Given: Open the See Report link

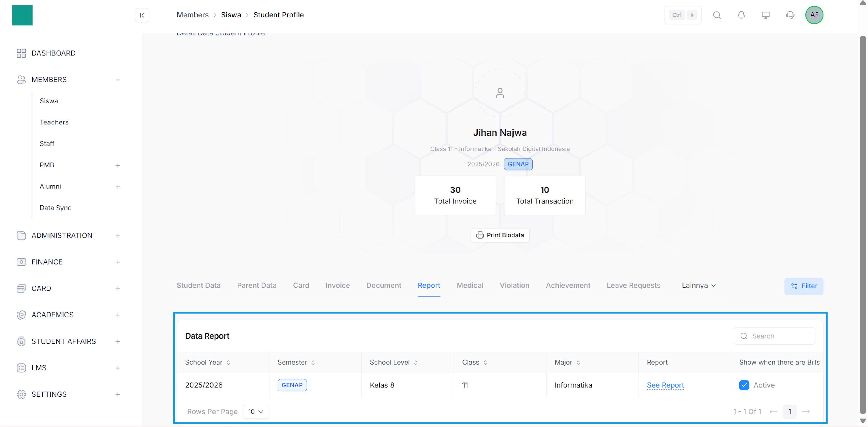Looking at the screenshot, I should pyautogui.click(x=665, y=385).
